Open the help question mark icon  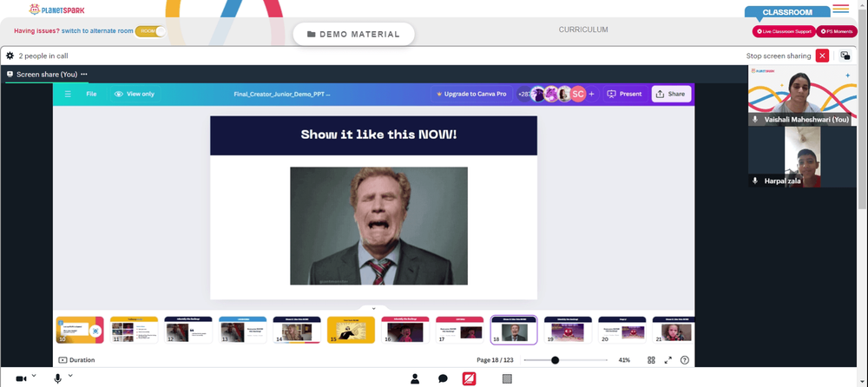[x=685, y=360]
